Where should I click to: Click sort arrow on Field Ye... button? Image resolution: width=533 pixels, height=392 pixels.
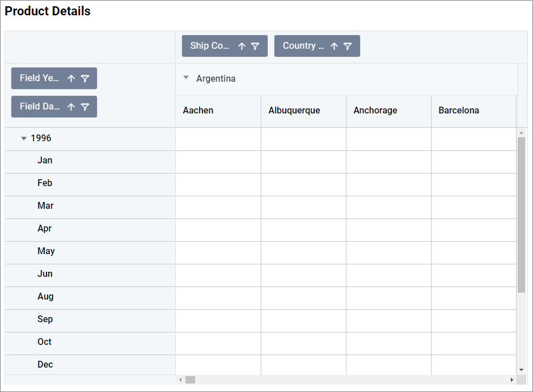pos(71,79)
